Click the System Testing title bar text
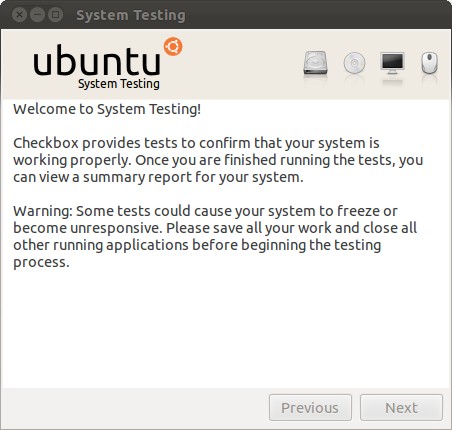452x430 pixels. [x=131, y=15]
